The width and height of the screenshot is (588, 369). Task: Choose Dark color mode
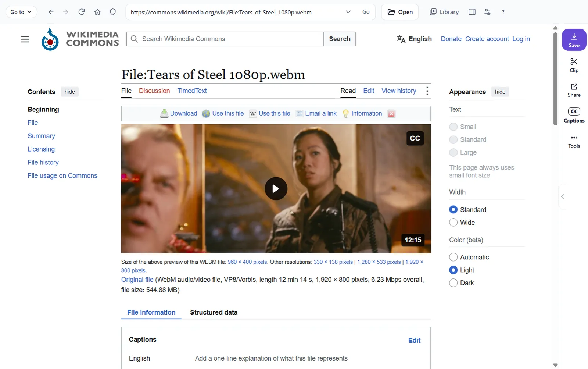click(x=453, y=283)
